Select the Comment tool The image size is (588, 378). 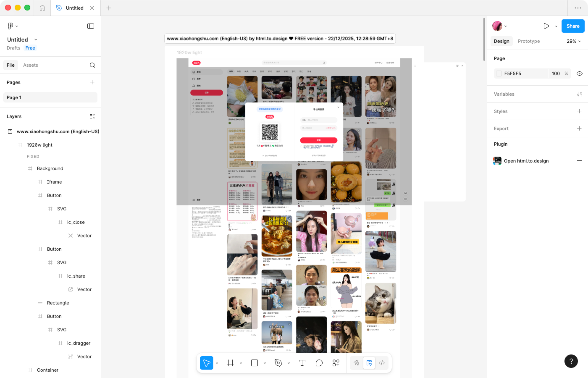[x=319, y=363]
